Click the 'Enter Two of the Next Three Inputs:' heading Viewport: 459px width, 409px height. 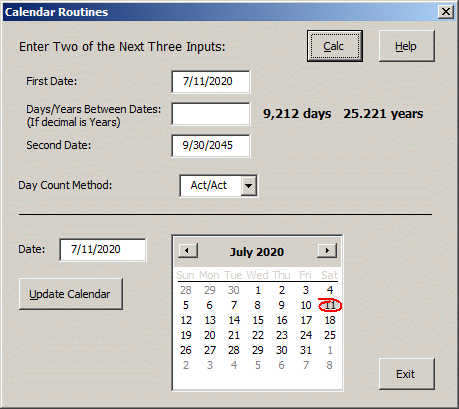122,47
